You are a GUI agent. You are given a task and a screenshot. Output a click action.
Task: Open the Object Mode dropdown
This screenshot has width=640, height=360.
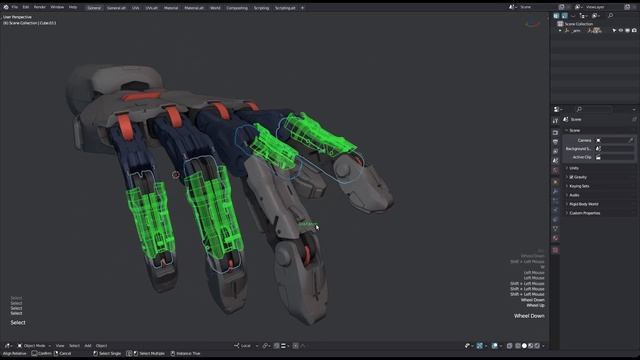(x=34, y=346)
